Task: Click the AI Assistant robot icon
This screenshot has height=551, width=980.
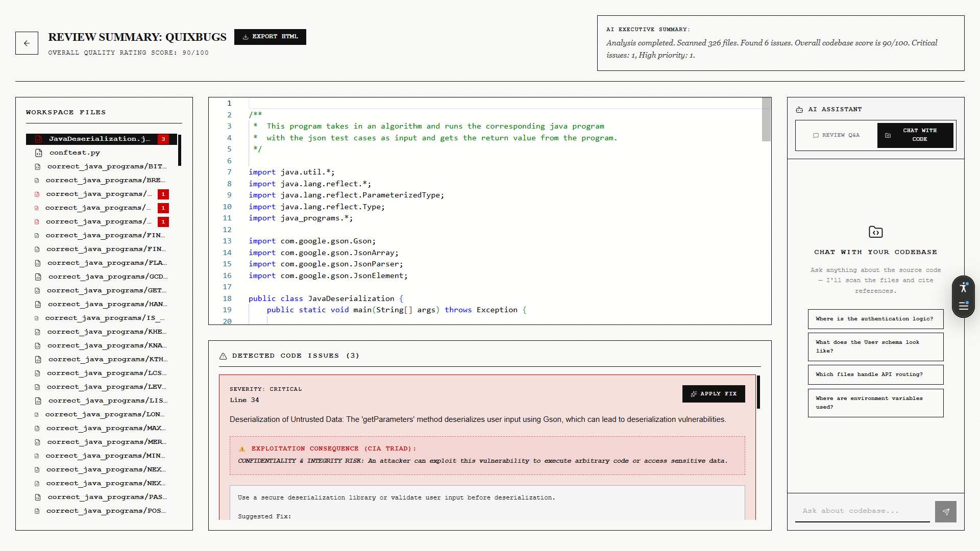Action: 799,110
